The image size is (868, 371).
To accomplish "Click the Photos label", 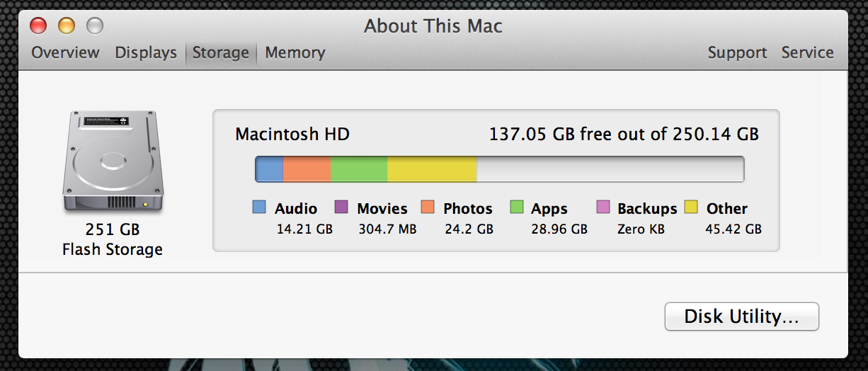I will [468, 208].
